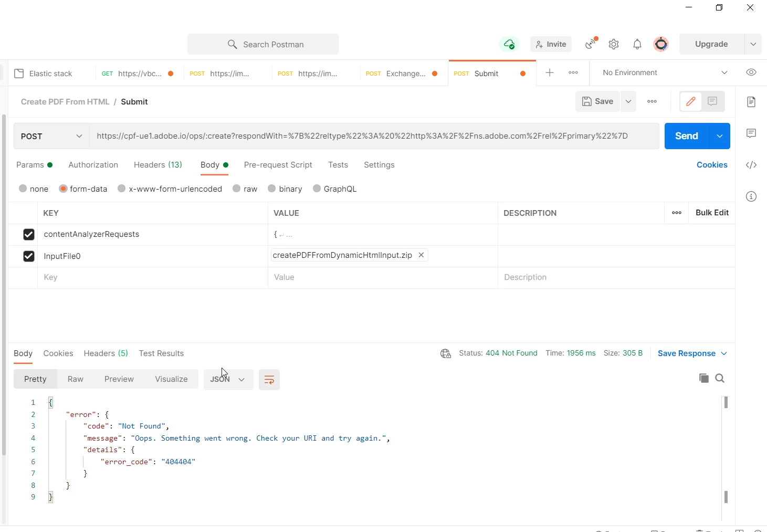Click the empty Key input cell

click(x=152, y=277)
